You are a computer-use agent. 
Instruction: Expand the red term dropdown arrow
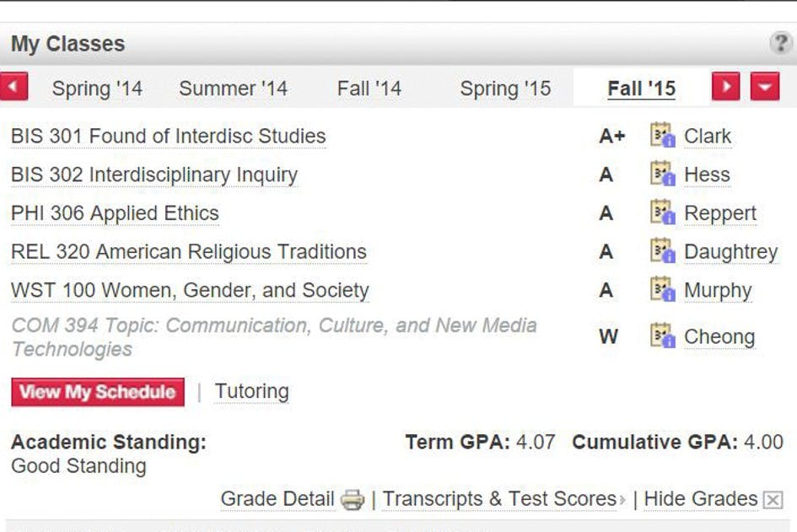point(764,87)
